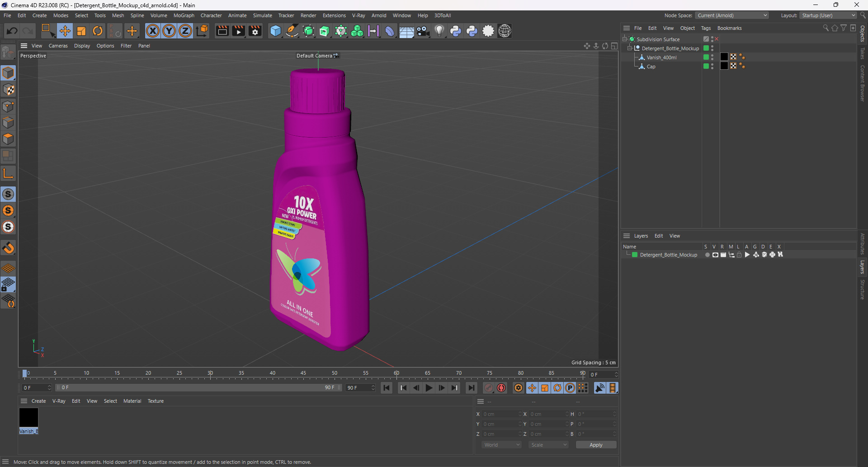Select the Rotate tool
The image size is (868, 467).
[98, 31]
